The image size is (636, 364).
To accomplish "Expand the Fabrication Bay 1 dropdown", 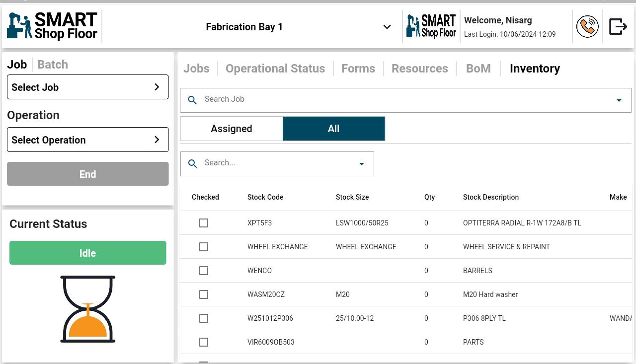I will 387,27.
